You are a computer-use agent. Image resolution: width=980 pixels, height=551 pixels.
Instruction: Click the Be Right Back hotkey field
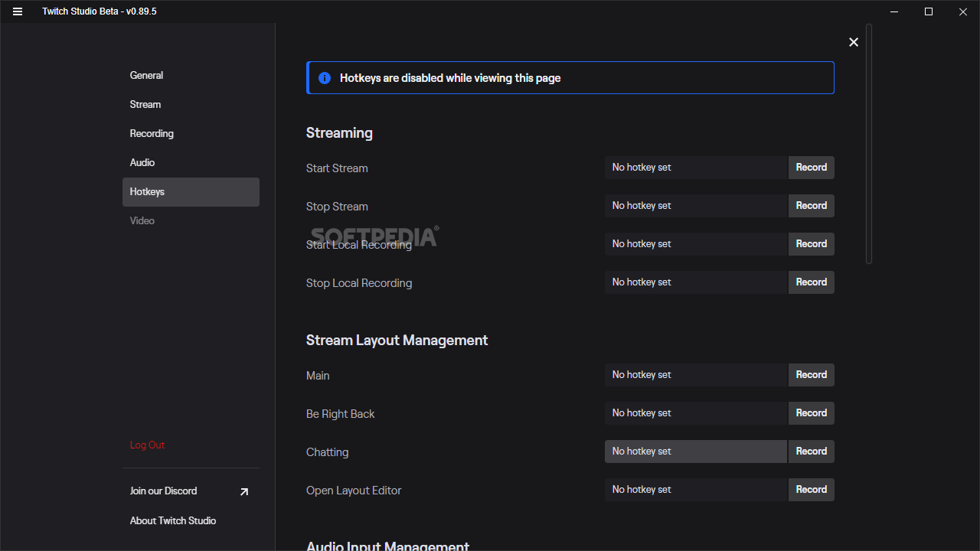[696, 413]
